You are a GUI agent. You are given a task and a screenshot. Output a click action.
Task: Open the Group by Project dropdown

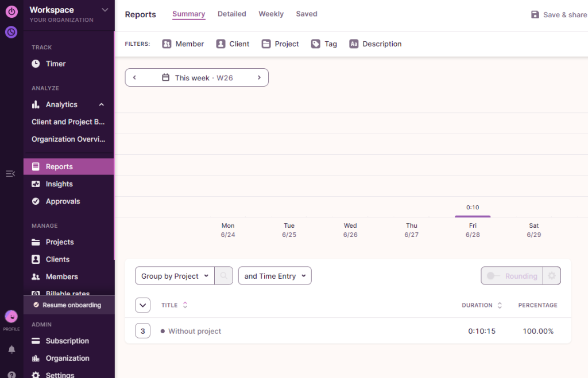pyautogui.click(x=175, y=276)
